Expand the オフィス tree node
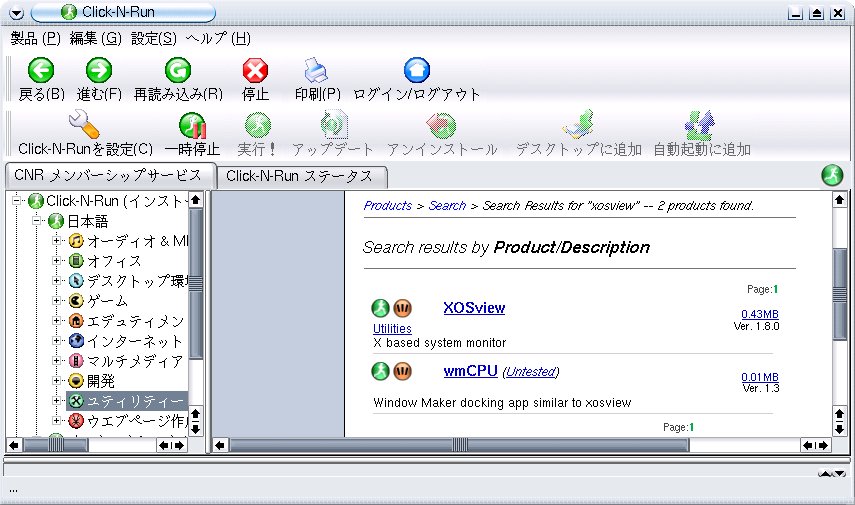This screenshot has width=855, height=505. [x=56, y=261]
